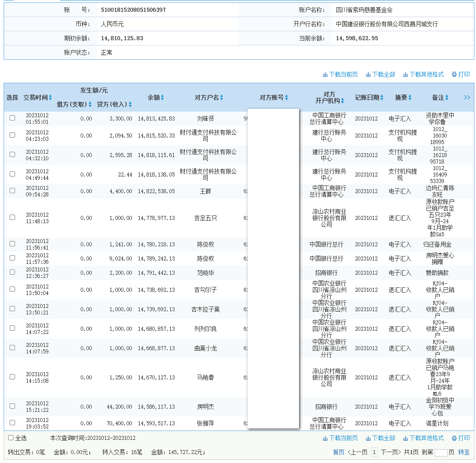Click 转至 jump link
Screen dimensions: 476x463
tap(463, 452)
